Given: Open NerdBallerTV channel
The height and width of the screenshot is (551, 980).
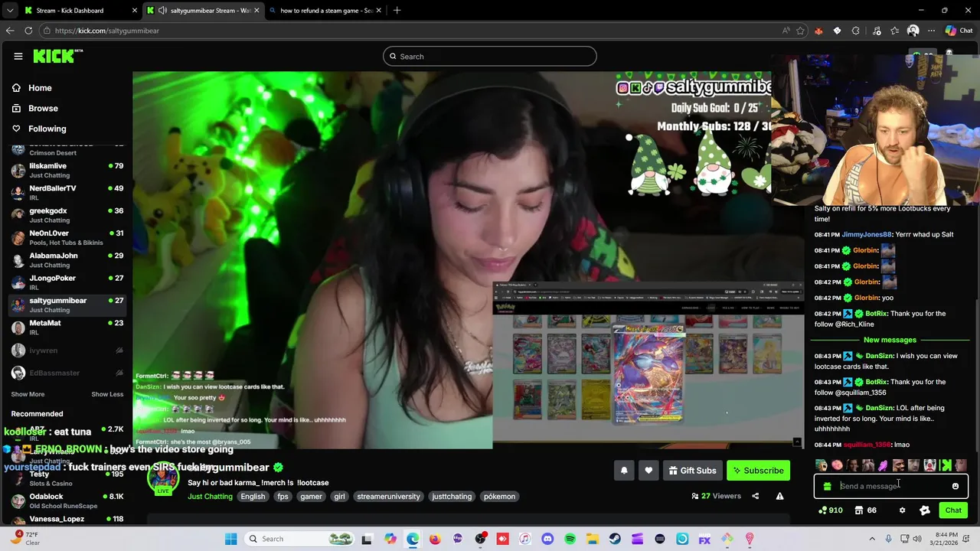Looking at the screenshot, I should pos(67,192).
